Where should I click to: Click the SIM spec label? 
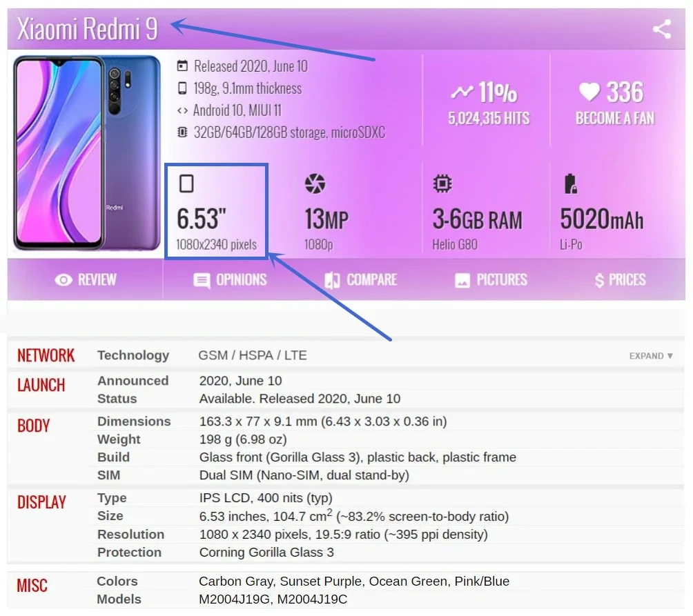click(x=109, y=475)
